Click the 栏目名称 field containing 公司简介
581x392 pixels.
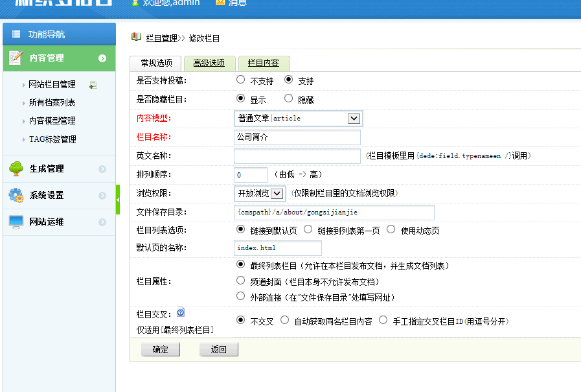tap(297, 137)
